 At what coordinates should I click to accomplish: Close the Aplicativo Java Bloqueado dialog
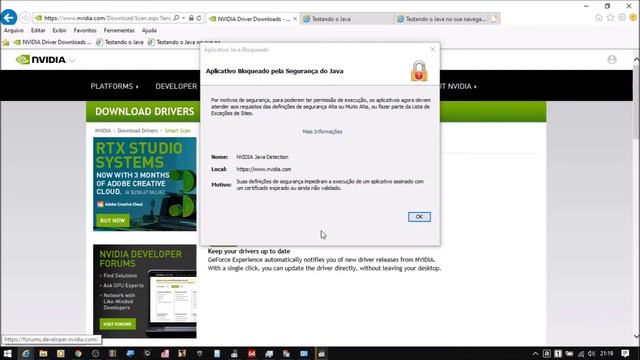click(x=433, y=49)
